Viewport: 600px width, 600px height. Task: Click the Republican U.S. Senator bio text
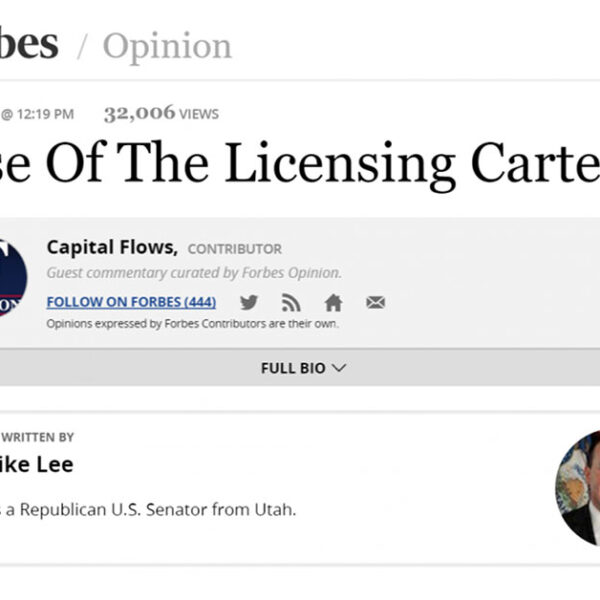click(150, 510)
